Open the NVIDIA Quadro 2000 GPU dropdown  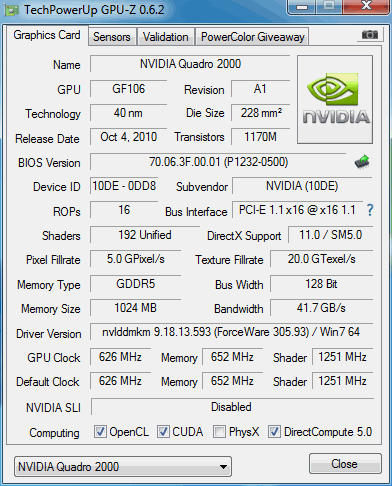(123, 467)
